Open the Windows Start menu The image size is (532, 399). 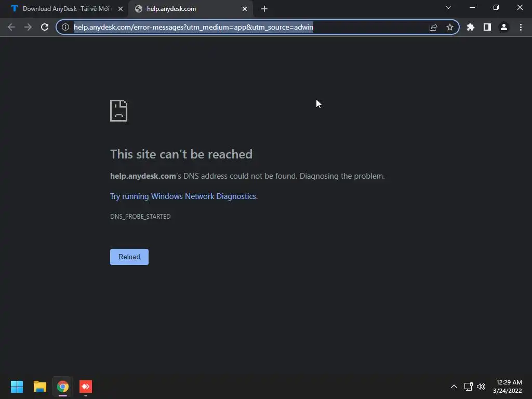coord(17,387)
